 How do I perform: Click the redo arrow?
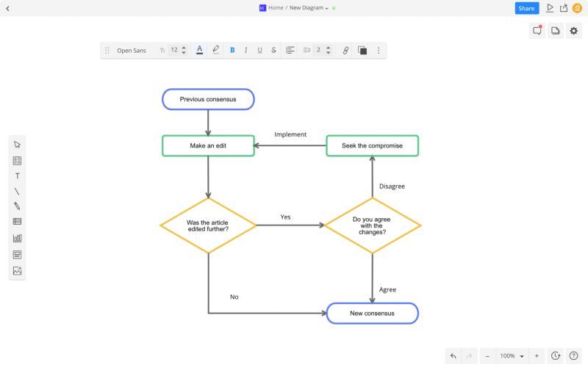[x=469, y=356]
